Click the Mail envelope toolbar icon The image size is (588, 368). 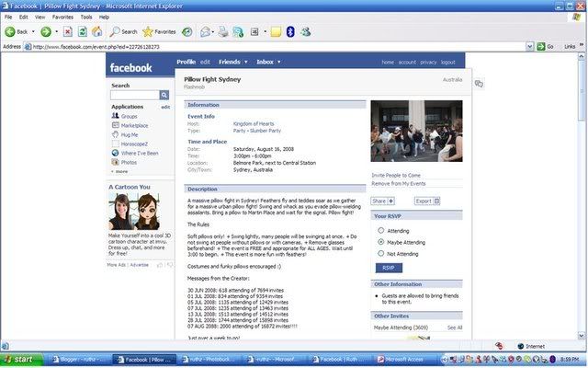click(x=205, y=32)
